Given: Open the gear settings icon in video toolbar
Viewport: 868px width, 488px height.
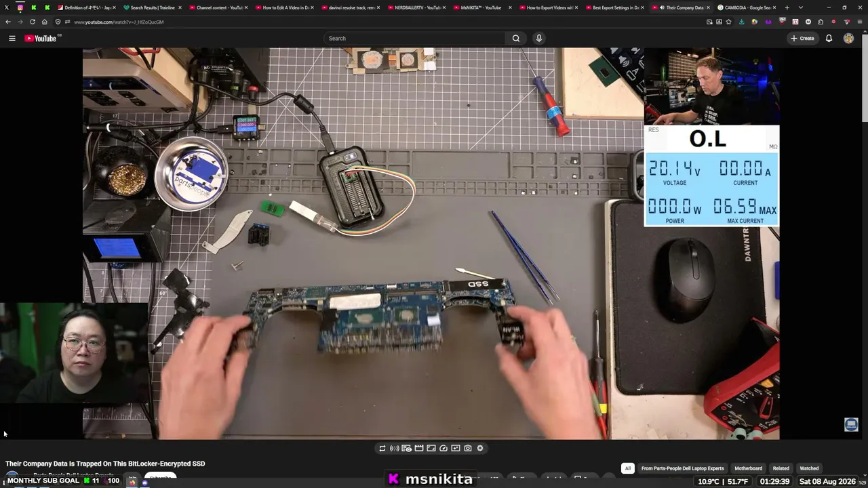Looking at the screenshot, I should pos(480,448).
